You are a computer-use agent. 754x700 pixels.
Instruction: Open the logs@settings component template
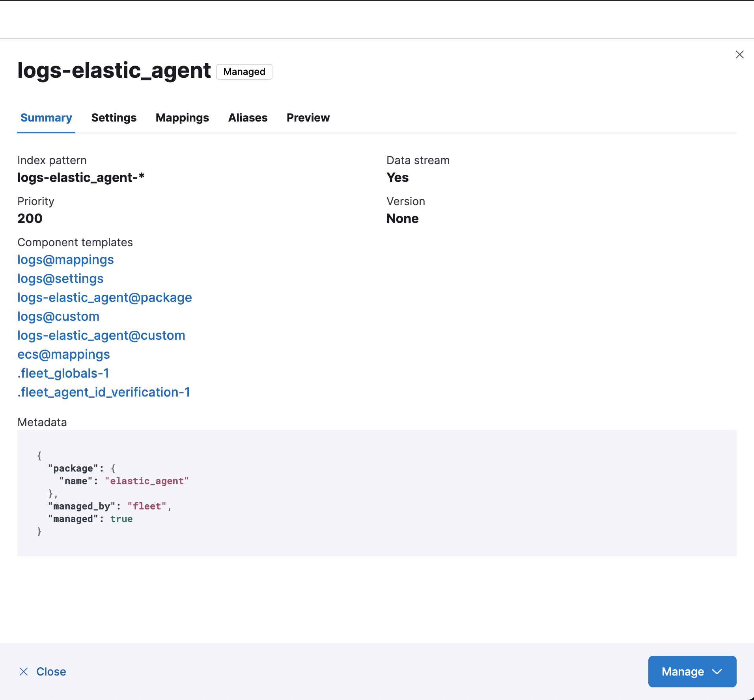coord(60,279)
